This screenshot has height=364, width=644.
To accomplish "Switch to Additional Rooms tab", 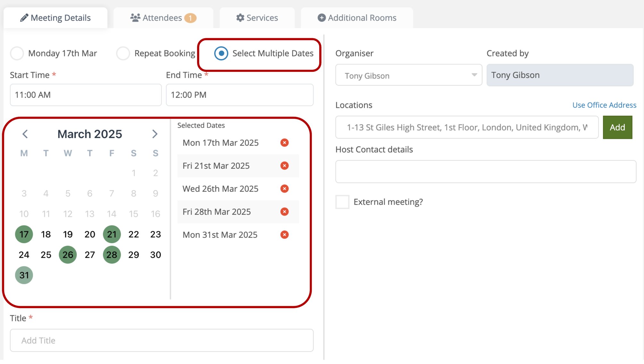I will tap(357, 18).
